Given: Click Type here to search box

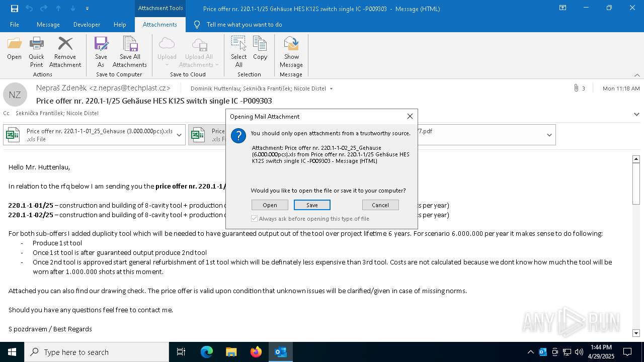Looking at the screenshot, I should (97, 352).
